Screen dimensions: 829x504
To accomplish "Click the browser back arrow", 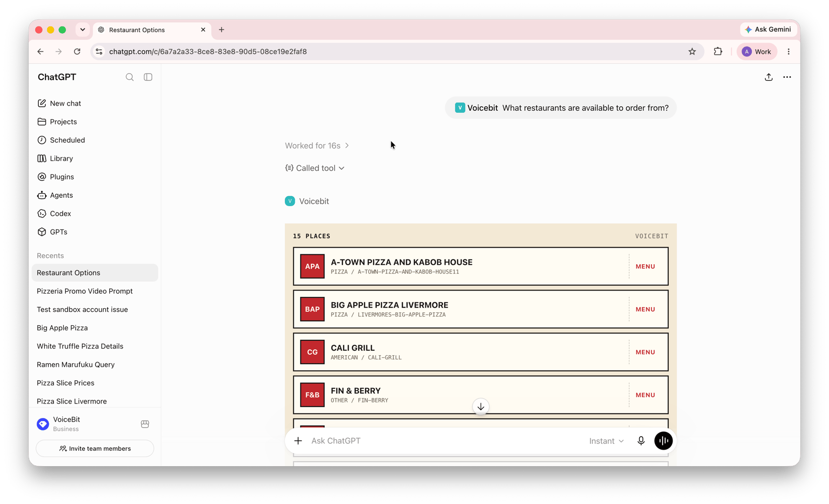I will click(40, 52).
